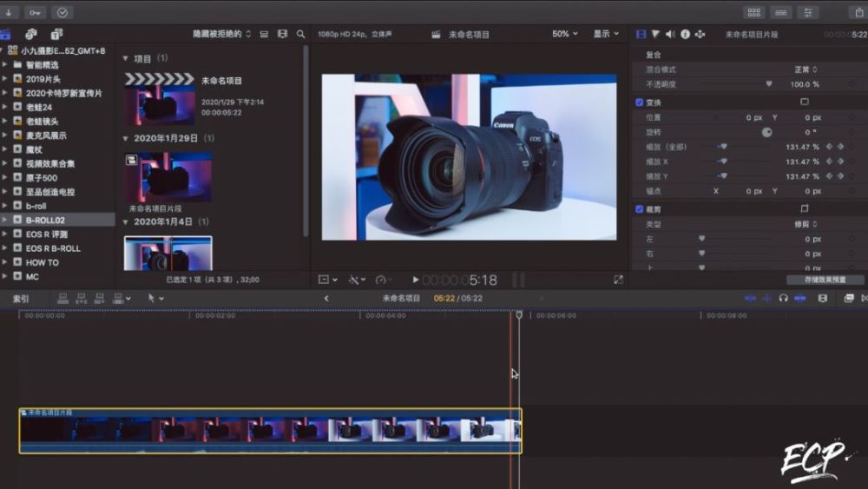Toggle the 裁剪 crop checkbox
Image resolution: width=868 pixels, height=489 pixels.
point(640,209)
